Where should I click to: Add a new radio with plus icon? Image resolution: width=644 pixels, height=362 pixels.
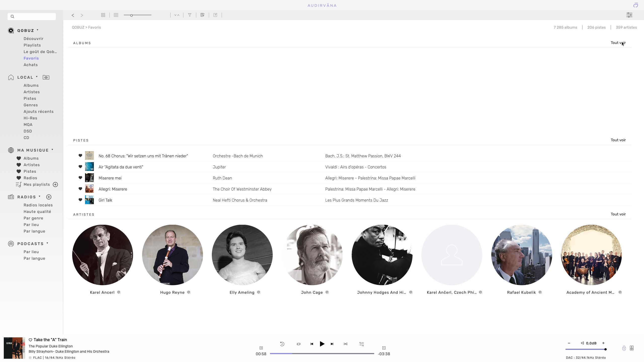pos(49,197)
